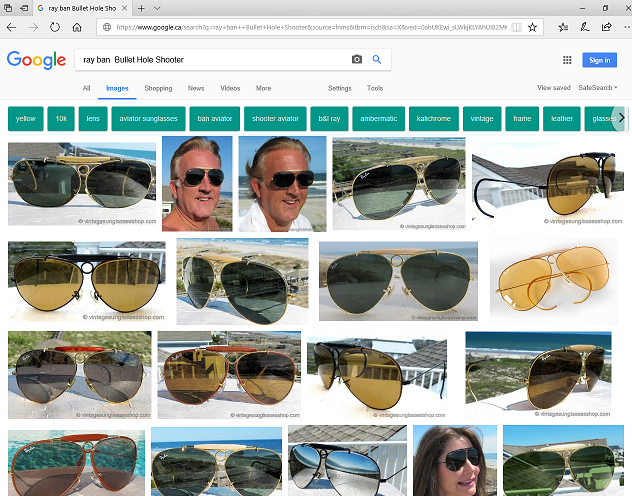Open the pale orange aviators on white thumbnail
Image resolution: width=632 pixels, height=496 pixels.
554,281
